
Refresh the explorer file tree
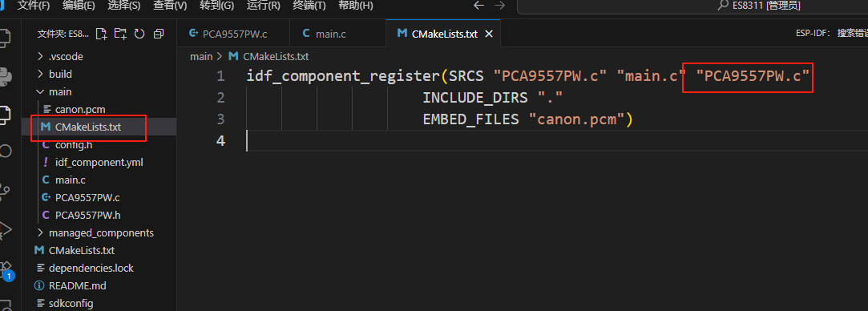(x=139, y=34)
